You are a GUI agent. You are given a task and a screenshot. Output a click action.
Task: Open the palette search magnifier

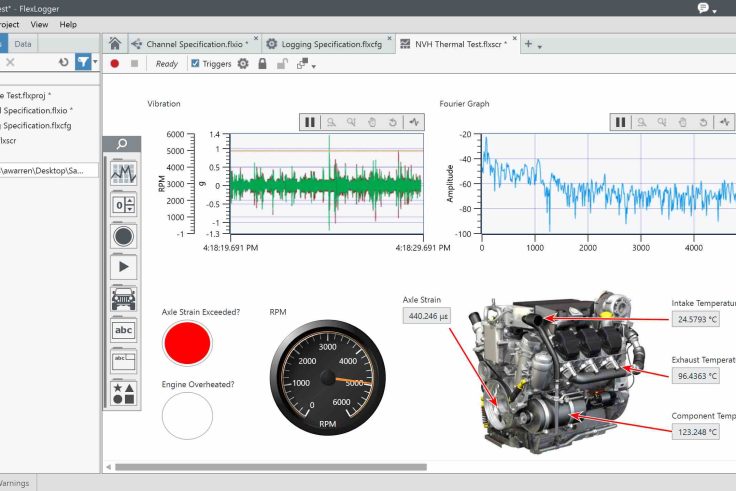click(x=122, y=144)
